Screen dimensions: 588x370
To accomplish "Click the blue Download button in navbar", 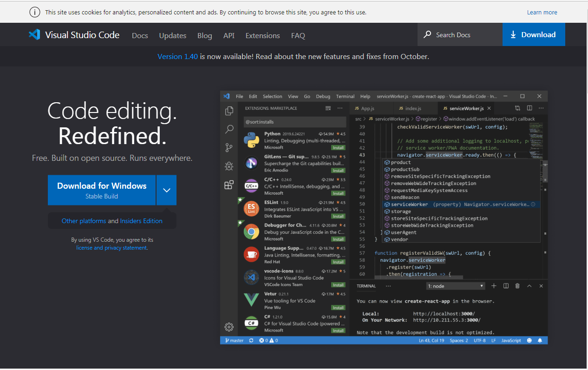I will point(534,34).
